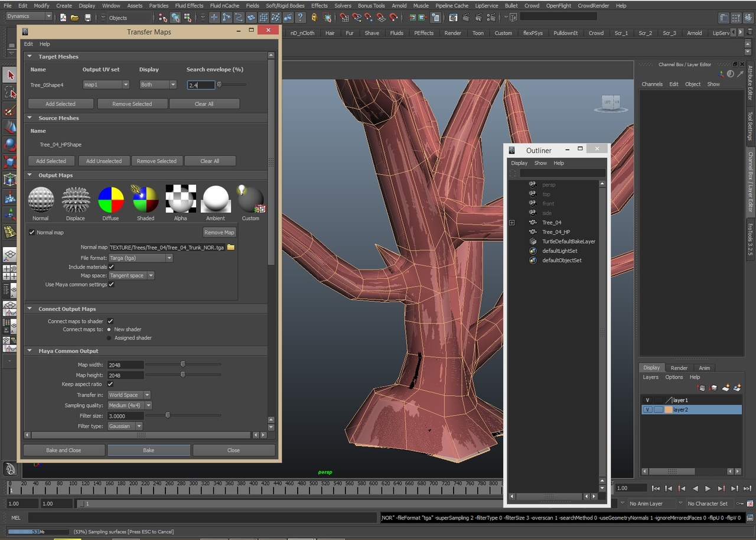
Task: Expand Tree_04 node in Outliner
Action: tap(512, 223)
